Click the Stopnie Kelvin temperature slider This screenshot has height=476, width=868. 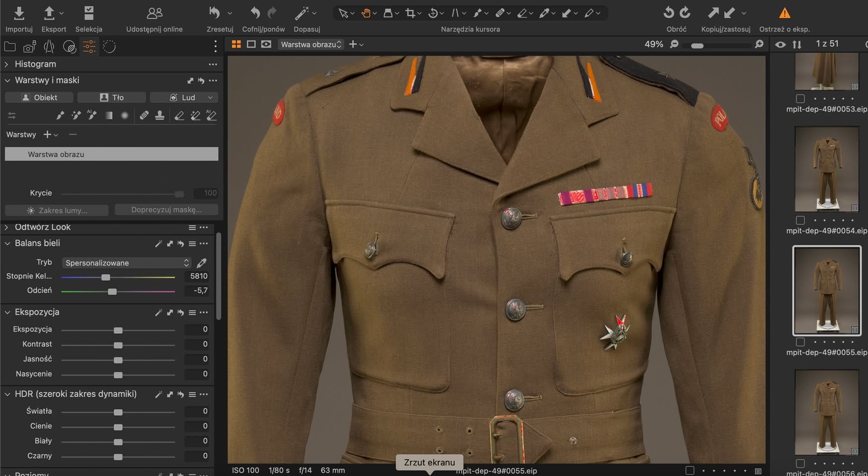[x=106, y=277]
